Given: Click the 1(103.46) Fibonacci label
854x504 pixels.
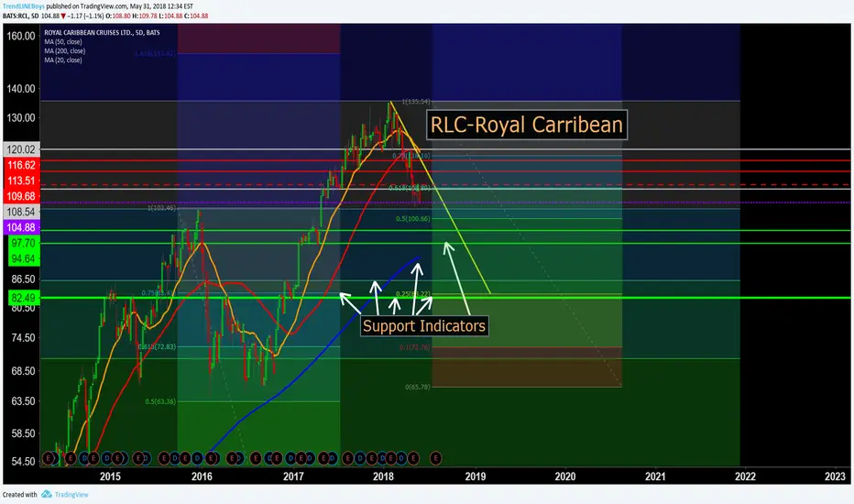Looking at the screenshot, I should [x=162, y=208].
